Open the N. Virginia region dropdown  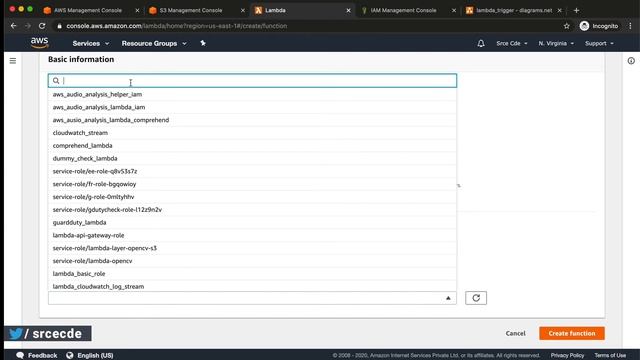556,43
